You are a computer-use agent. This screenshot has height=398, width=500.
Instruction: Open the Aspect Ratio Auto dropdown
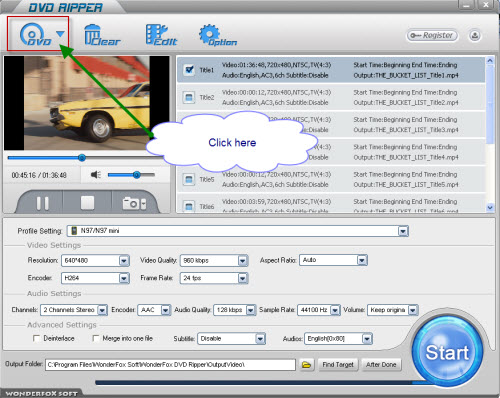pyautogui.click(x=362, y=260)
